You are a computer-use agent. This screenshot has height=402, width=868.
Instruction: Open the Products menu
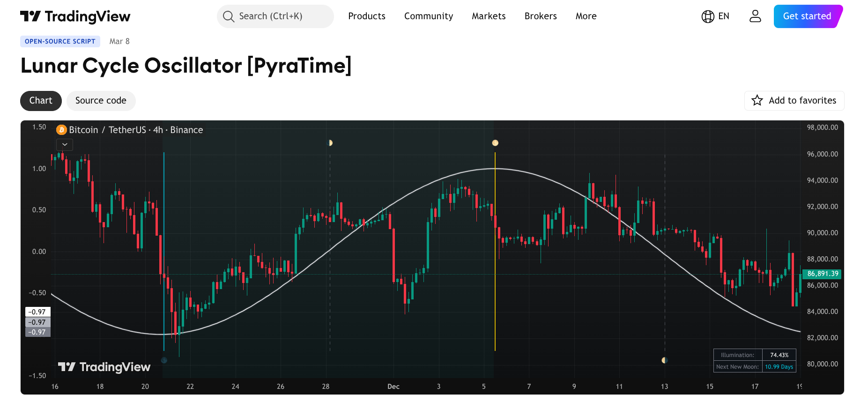tap(367, 16)
